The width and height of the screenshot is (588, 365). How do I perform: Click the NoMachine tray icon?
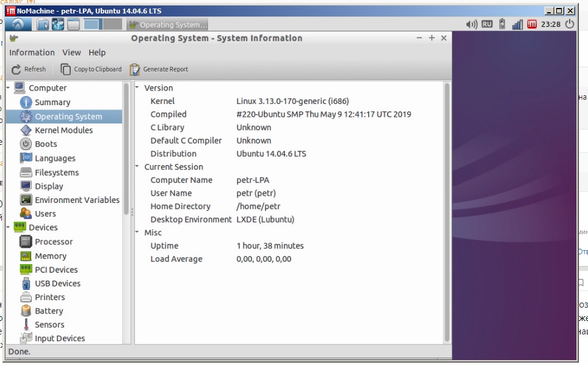tap(532, 24)
